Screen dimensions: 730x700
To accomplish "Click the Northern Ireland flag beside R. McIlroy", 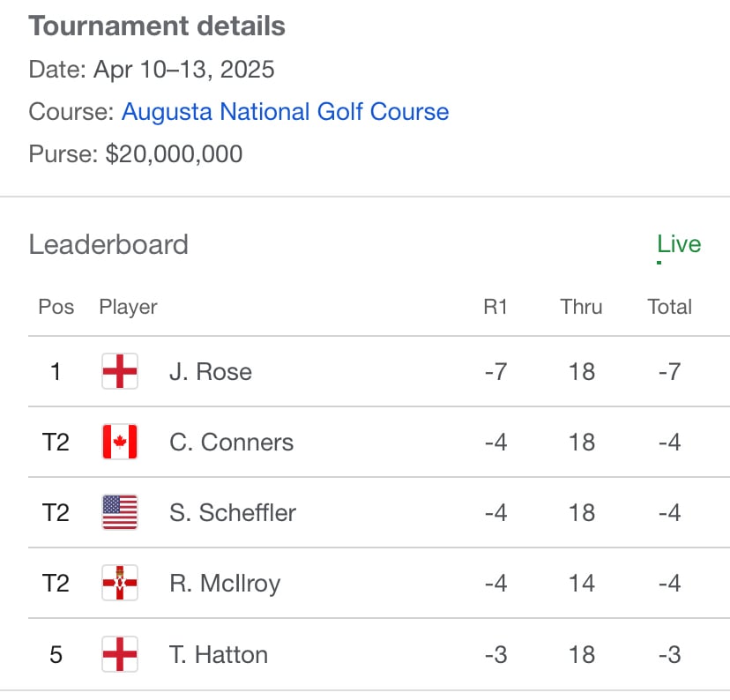I will (x=120, y=583).
